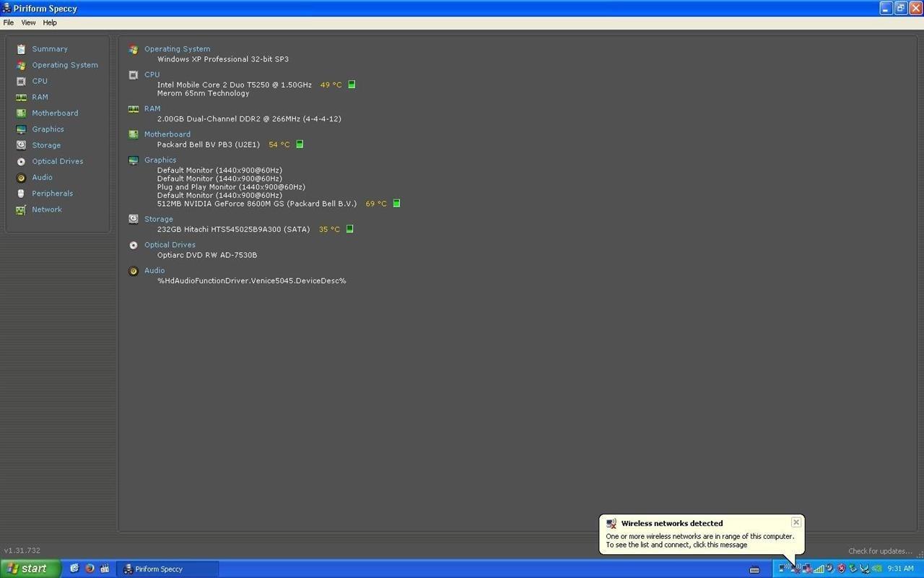
Task: Click the CPU heading link
Action: (152, 74)
